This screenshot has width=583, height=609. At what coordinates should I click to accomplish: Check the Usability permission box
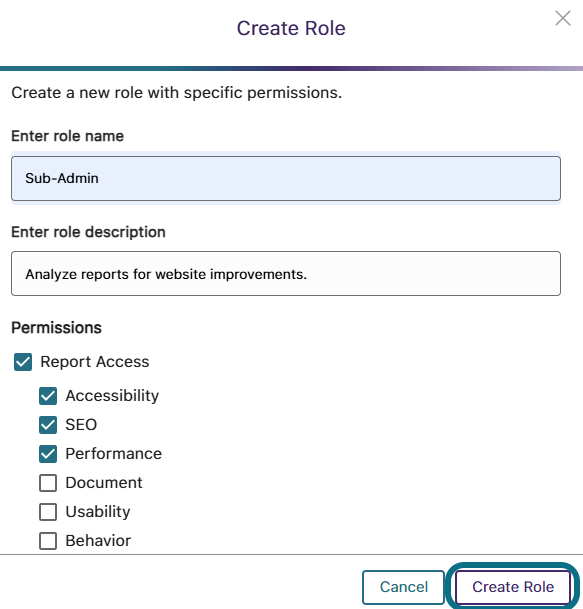pos(48,512)
